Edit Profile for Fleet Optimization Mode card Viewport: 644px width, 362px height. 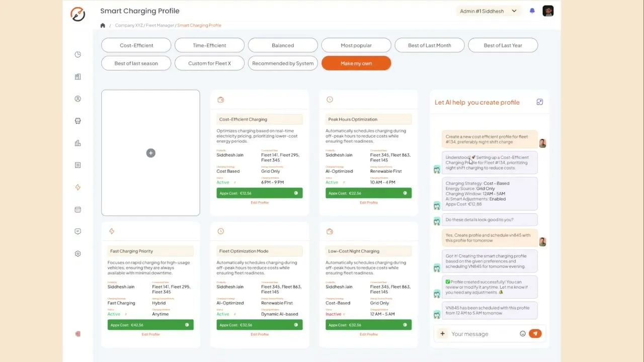click(x=260, y=334)
